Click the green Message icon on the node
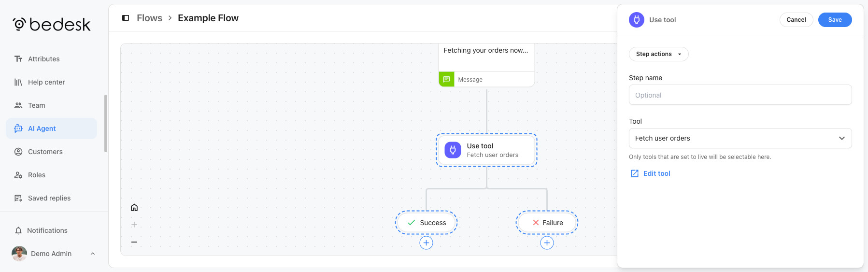Viewport: 868px width, 272px height. click(446, 79)
